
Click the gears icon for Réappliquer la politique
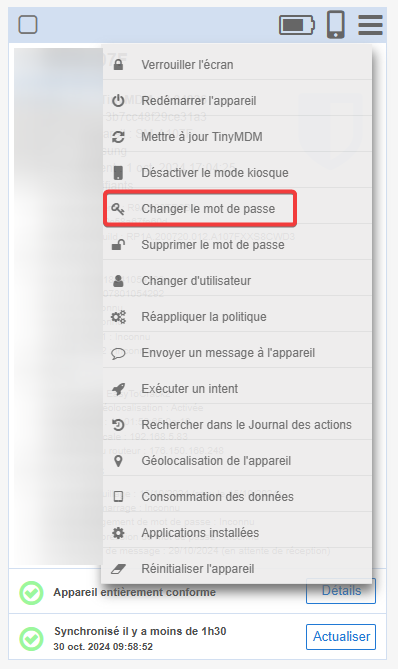point(118,317)
